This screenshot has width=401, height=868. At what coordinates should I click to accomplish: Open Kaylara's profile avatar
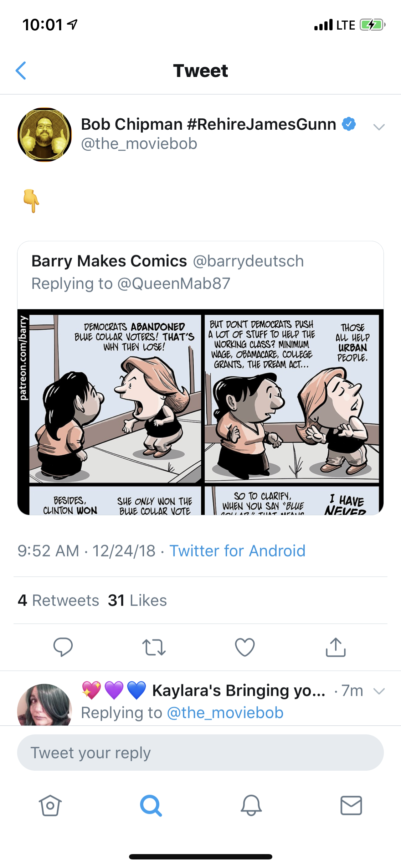coord(45,705)
